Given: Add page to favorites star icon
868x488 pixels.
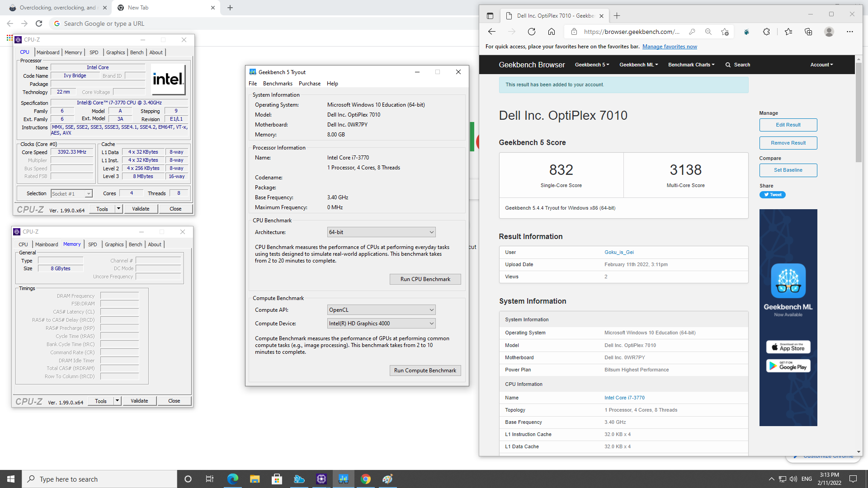Looking at the screenshot, I should point(725,32).
